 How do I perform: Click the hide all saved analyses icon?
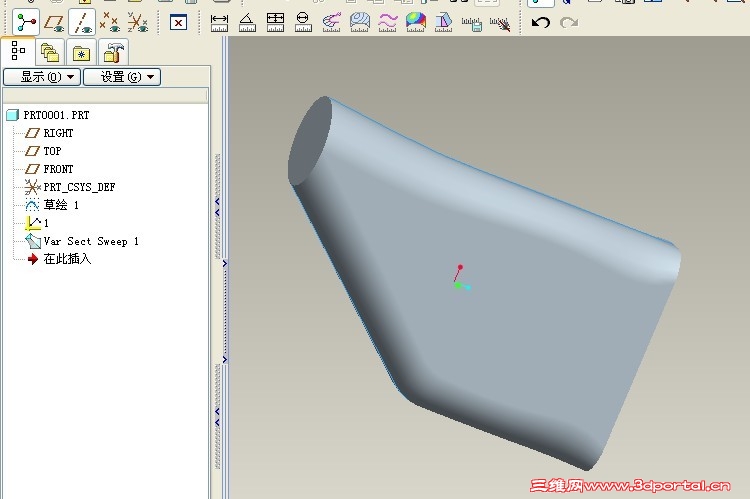[500, 23]
